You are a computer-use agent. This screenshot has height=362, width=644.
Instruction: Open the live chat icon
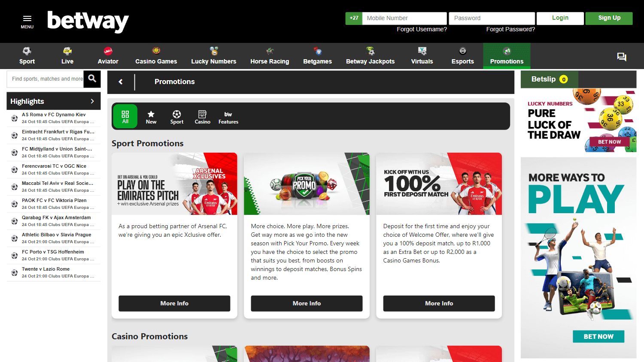point(622,57)
